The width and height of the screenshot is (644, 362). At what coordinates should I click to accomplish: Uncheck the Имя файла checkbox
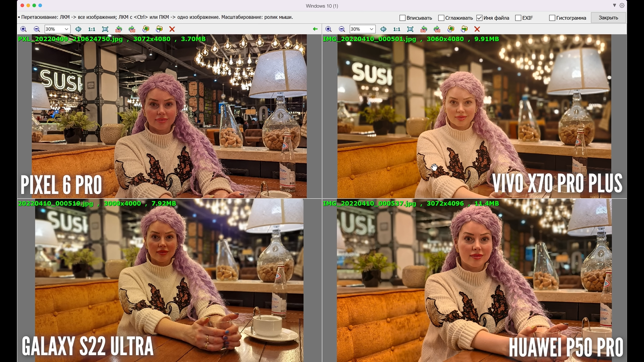pos(479,18)
